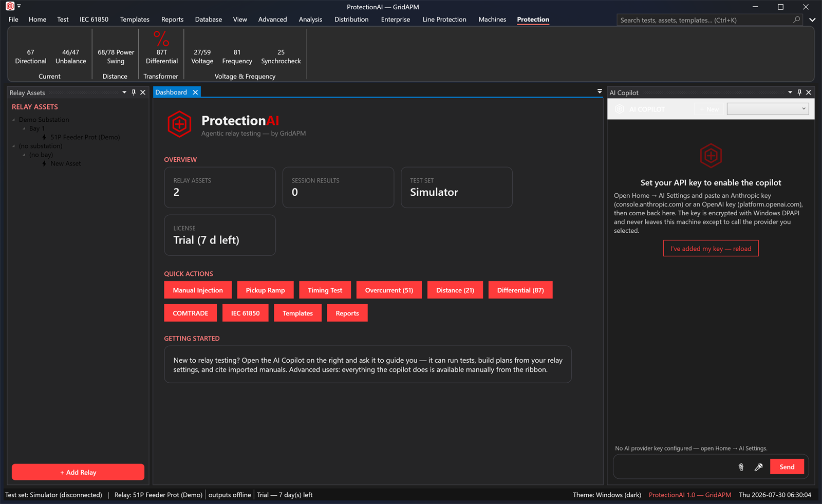822x504 pixels.
Task: Click the search magnifier icon
Action: click(797, 20)
